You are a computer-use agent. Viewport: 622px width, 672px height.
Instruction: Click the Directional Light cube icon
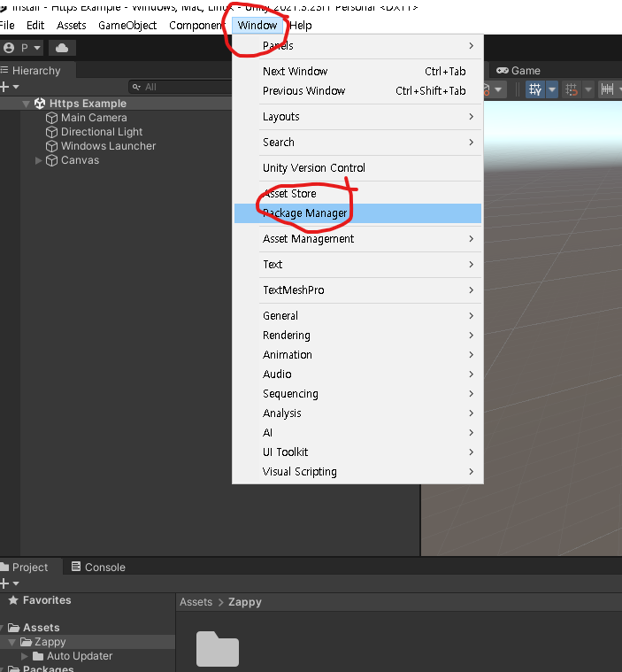tap(52, 132)
